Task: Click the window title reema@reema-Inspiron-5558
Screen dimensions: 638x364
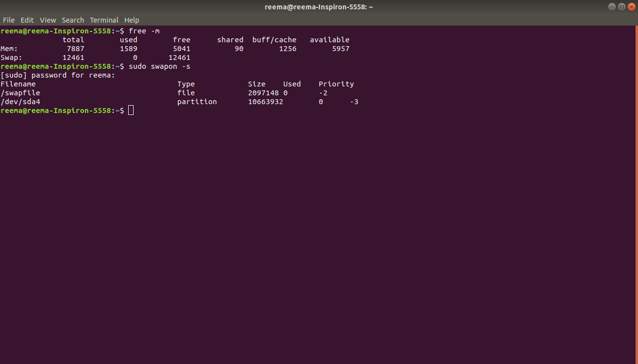Action: [318, 6]
